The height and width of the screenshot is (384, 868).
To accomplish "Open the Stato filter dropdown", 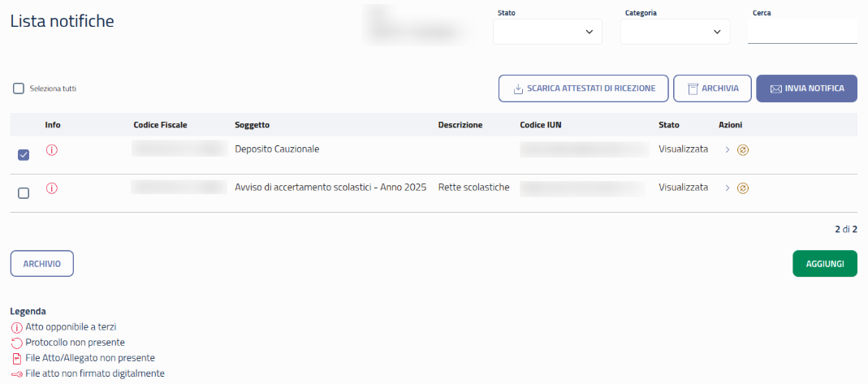I will (x=547, y=32).
